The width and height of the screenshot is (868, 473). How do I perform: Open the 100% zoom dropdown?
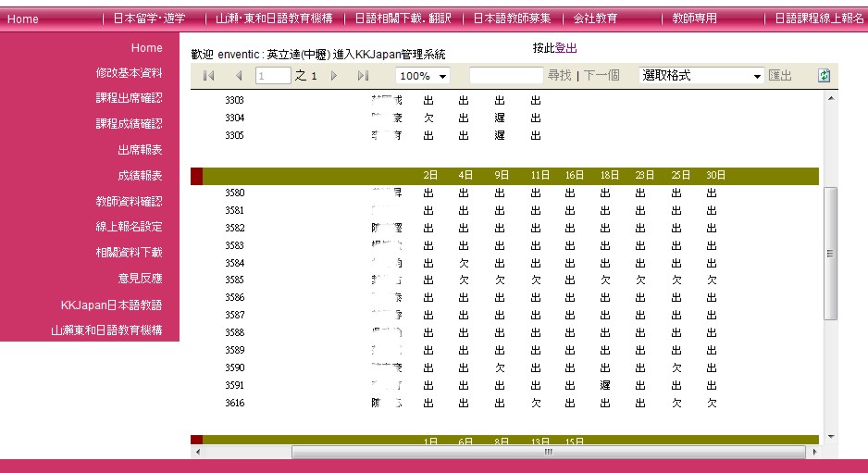pos(422,76)
